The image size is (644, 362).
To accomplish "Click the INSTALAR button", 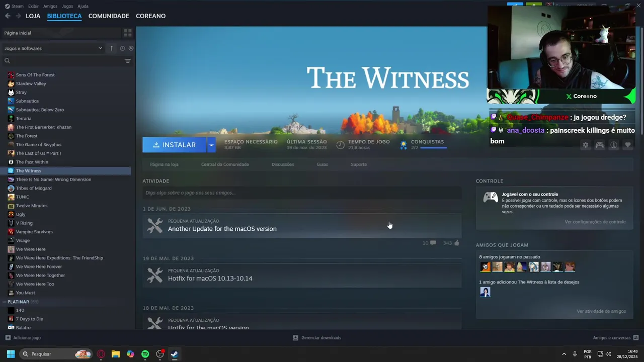I will point(175,145).
